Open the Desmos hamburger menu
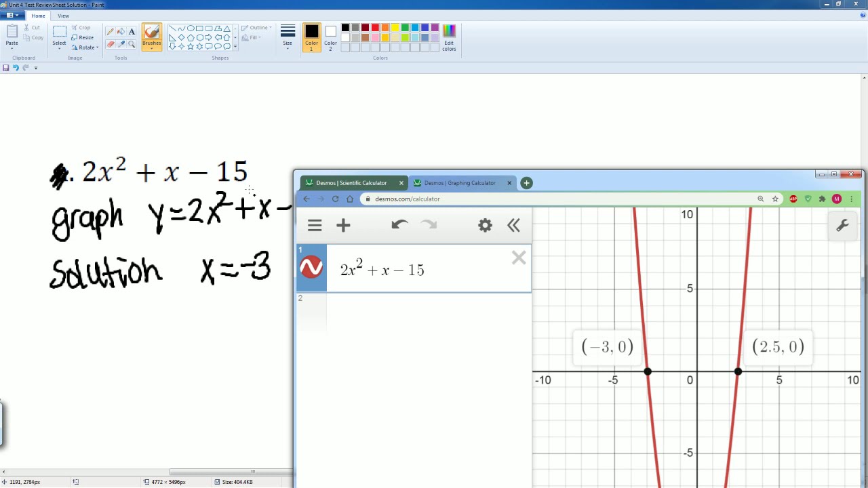868x488 pixels. pos(315,226)
